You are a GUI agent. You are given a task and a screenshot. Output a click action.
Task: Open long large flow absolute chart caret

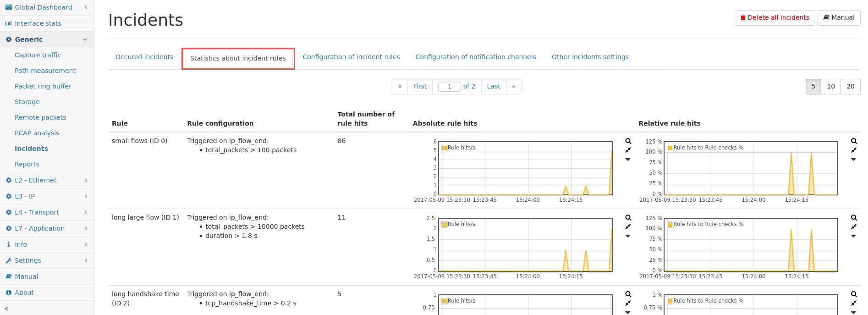coord(628,236)
